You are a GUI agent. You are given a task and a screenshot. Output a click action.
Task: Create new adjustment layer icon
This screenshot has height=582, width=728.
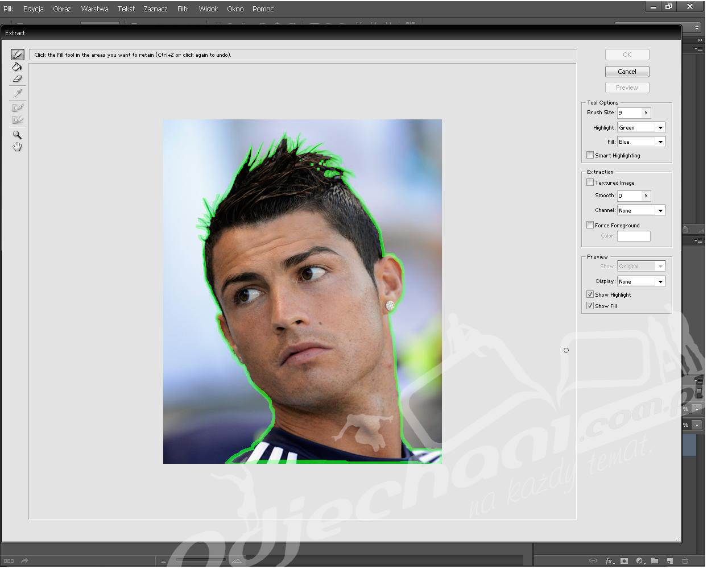(x=639, y=561)
